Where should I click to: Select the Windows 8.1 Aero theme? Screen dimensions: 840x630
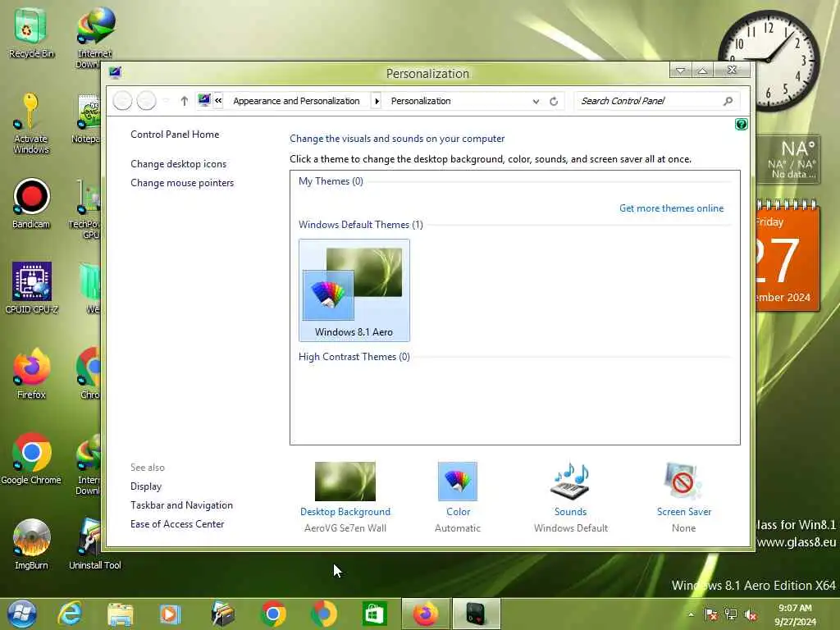pos(354,290)
